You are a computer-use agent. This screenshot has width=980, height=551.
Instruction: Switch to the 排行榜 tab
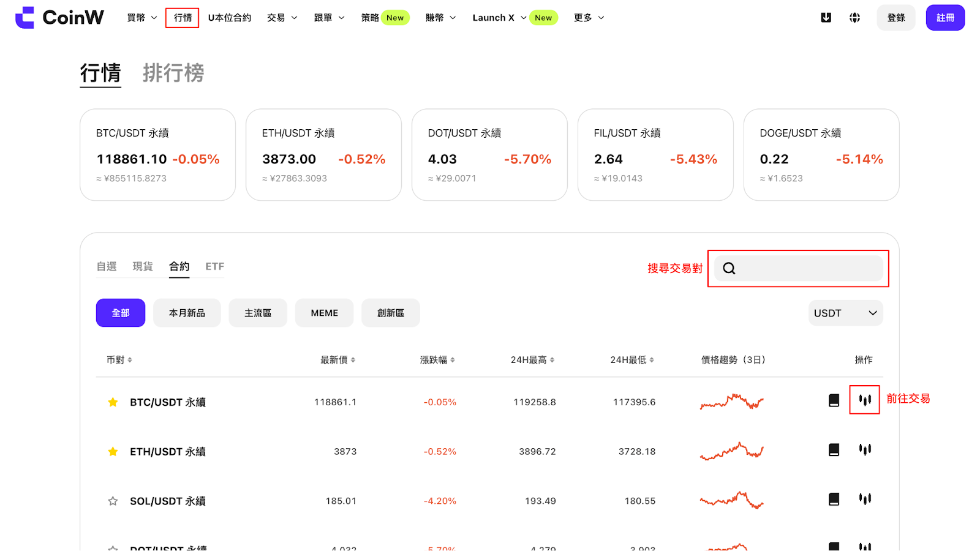(173, 73)
